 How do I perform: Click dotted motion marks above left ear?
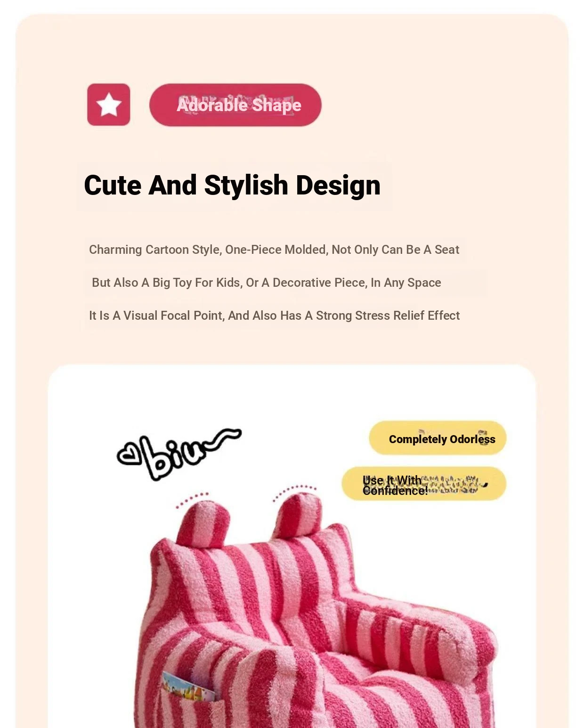(192, 500)
